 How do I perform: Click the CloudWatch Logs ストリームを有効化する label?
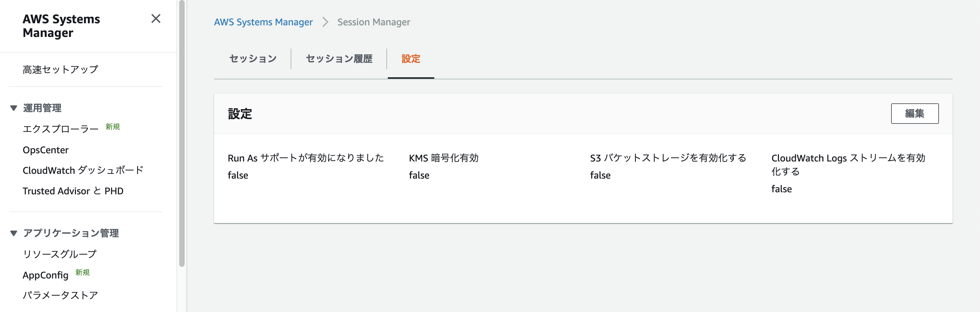[x=848, y=164]
